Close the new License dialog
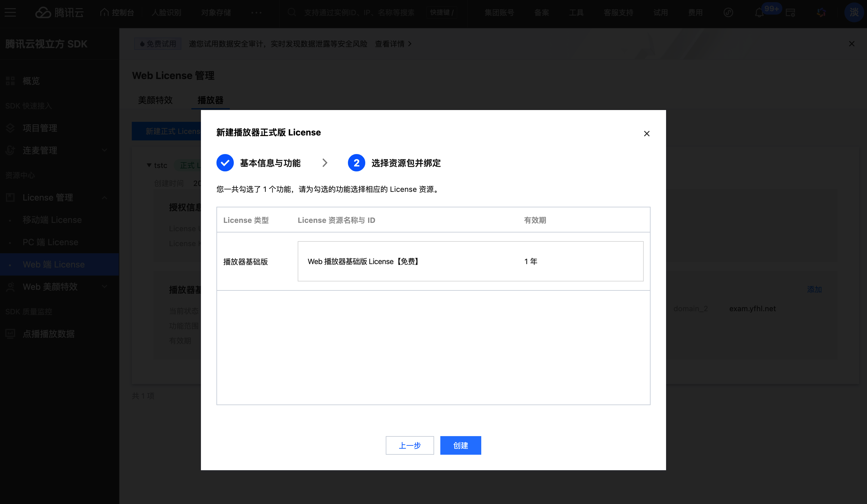The image size is (867, 504). (x=647, y=134)
